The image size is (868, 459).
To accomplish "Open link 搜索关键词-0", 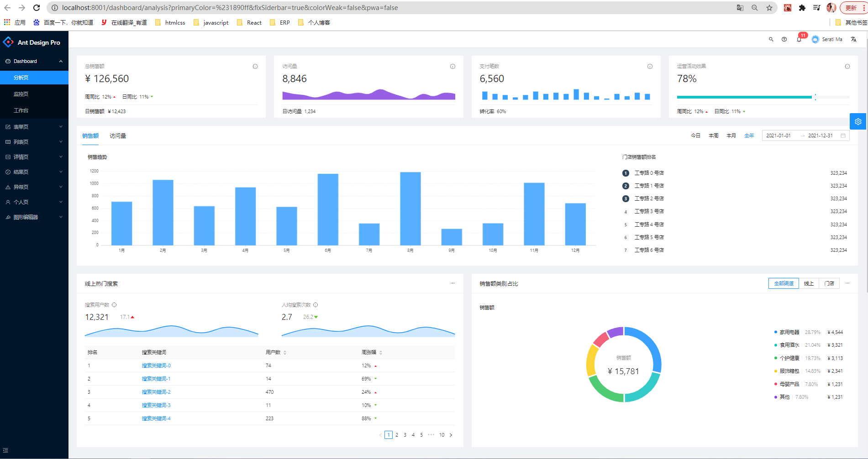I will (156, 365).
